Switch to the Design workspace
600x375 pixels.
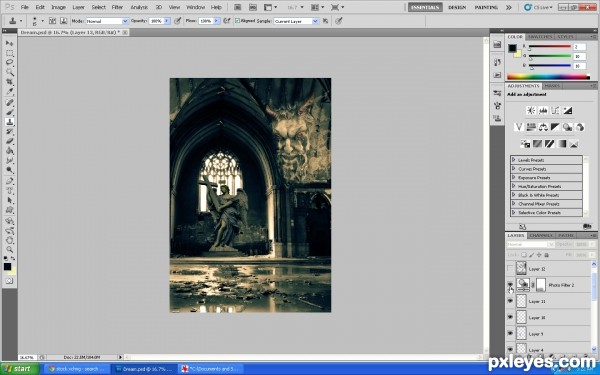(x=457, y=7)
